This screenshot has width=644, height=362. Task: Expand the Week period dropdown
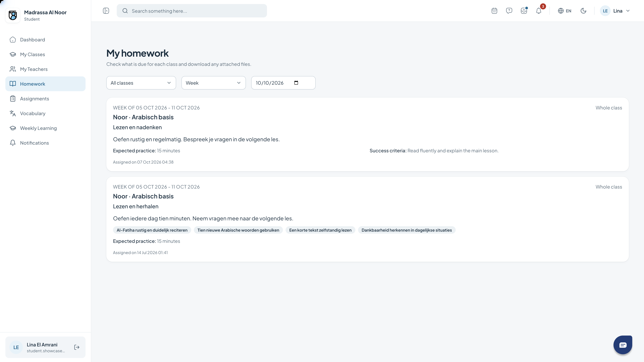tap(213, 83)
